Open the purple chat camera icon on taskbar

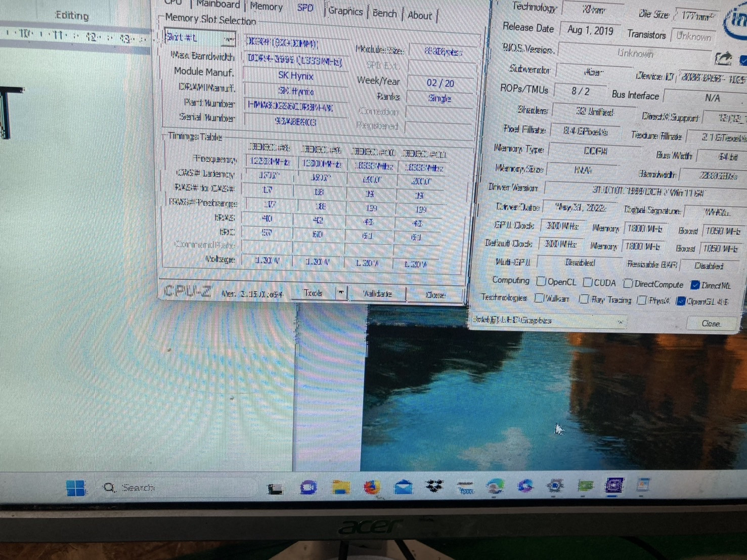point(309,488)
